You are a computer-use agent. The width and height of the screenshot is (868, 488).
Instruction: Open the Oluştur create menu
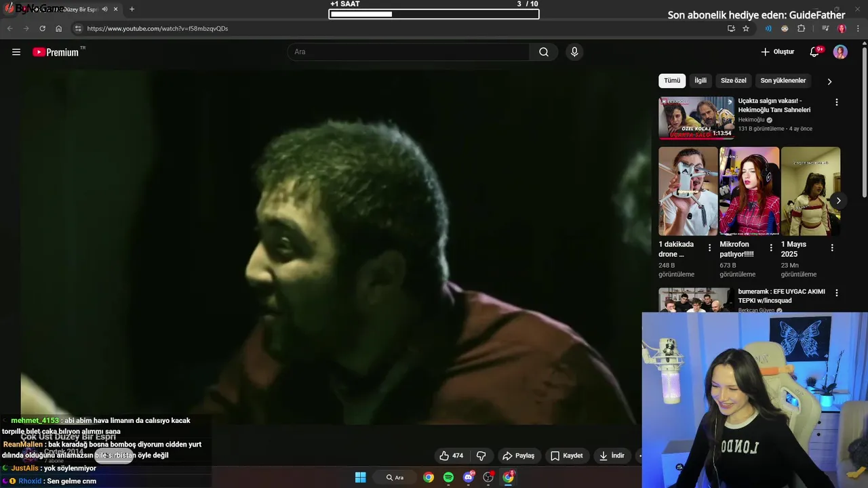pyautogui.click(x=777, y=52)
